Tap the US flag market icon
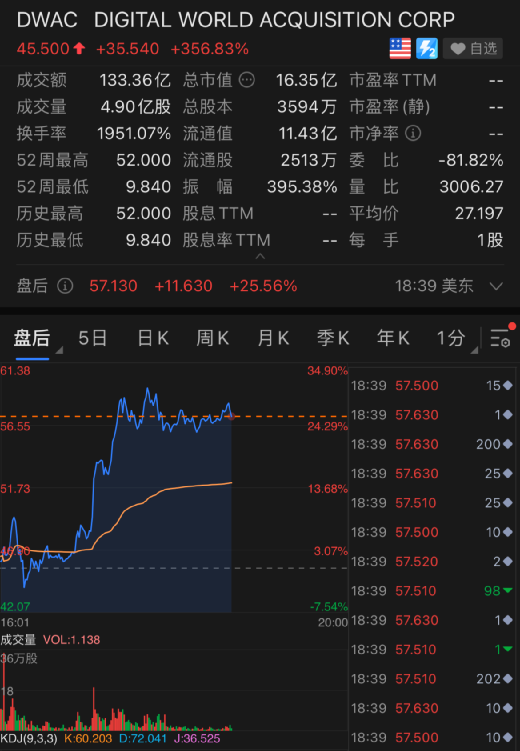Viewport: 520px width, 751px height. click(400, 48)
